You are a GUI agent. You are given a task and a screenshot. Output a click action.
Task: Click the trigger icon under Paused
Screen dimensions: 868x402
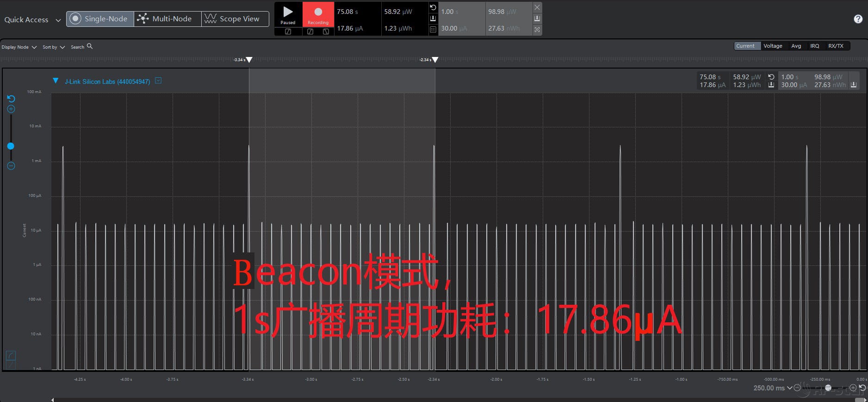(288, 31)
